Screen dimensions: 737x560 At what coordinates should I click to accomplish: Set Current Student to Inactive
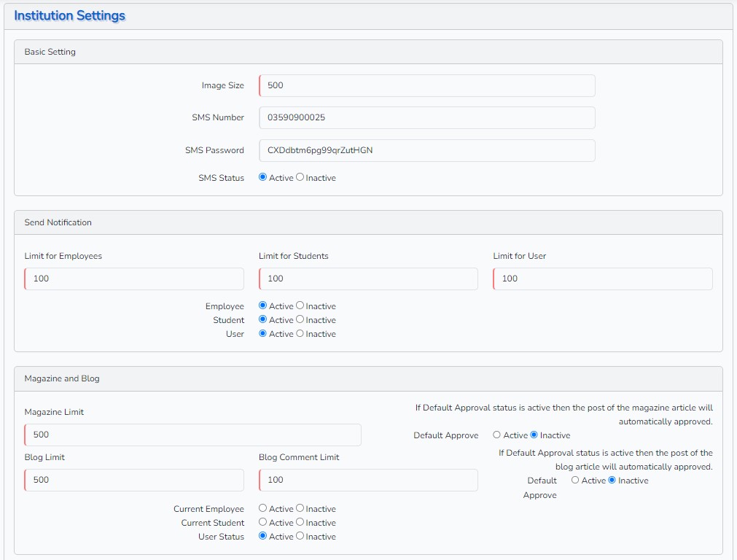point(300,522)
